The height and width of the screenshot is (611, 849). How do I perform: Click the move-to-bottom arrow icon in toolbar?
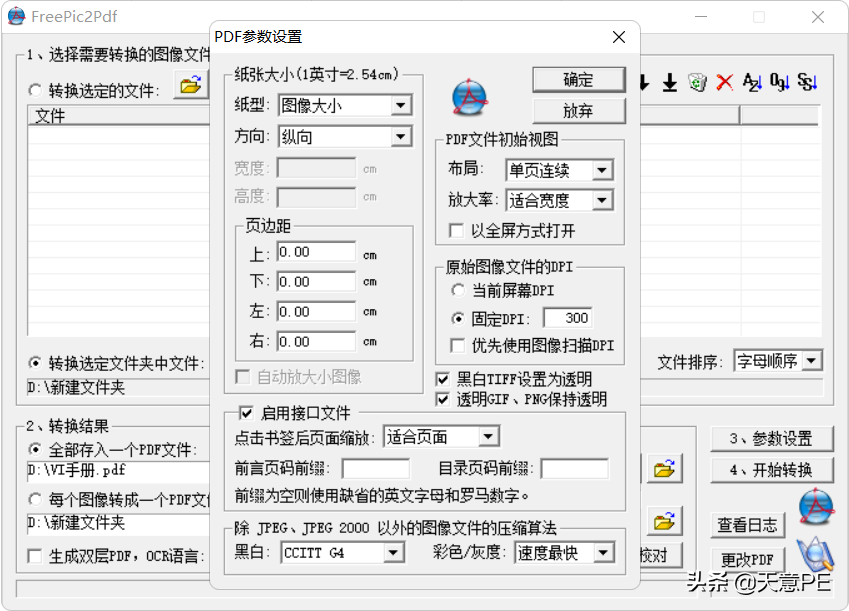670,82
